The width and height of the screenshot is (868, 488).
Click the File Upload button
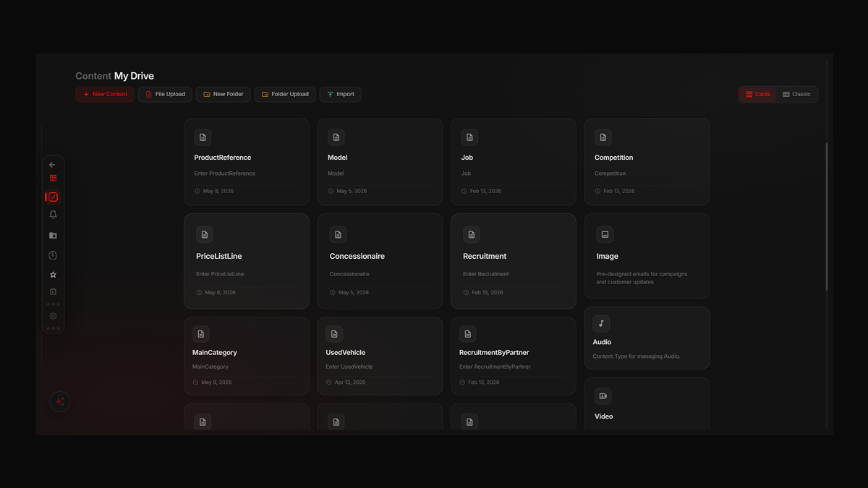coord(166,94)
